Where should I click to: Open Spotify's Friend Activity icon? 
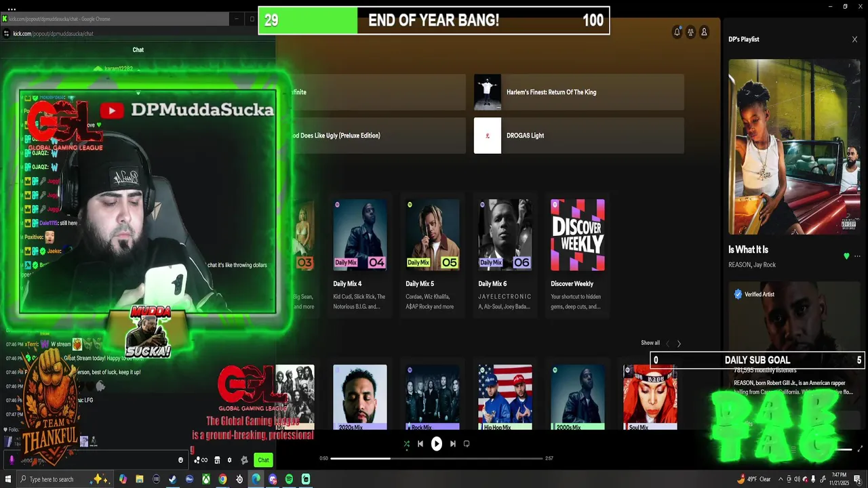(x=690, y=32)
